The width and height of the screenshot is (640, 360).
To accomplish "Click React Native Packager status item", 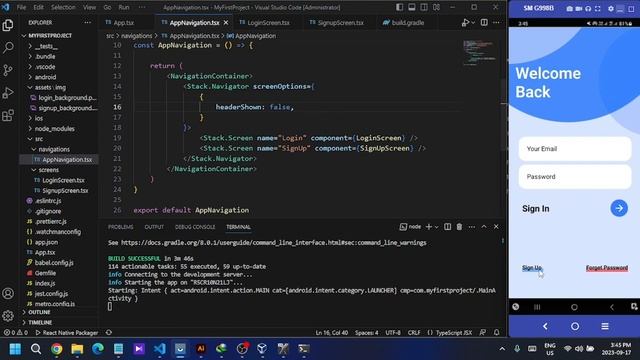I will [67, 333].
